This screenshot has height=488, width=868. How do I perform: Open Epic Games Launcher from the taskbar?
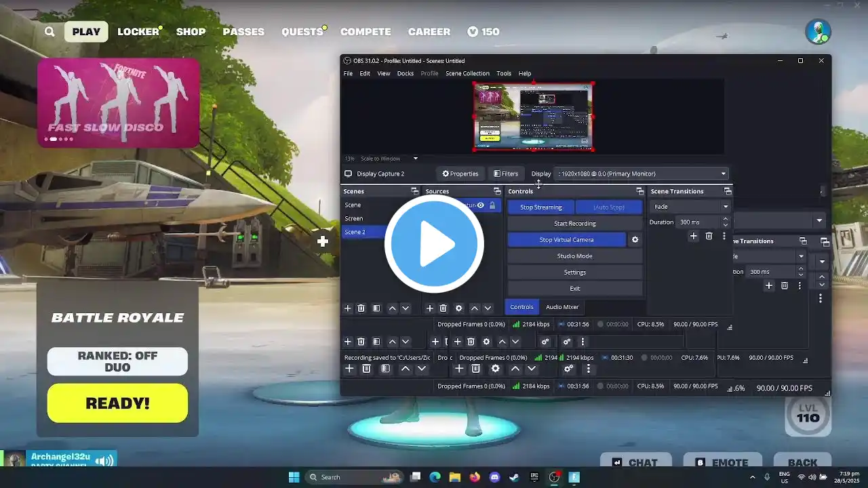coord(534,477)
